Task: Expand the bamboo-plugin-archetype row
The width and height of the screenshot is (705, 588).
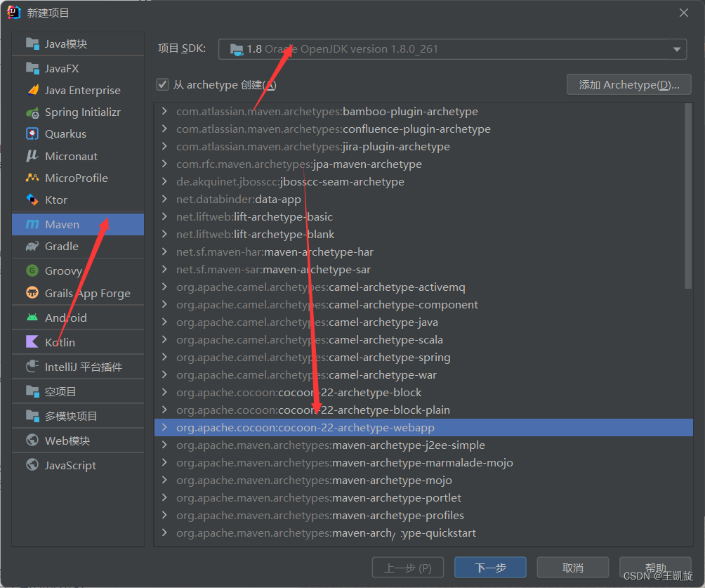Action: (x=164, y=111)
